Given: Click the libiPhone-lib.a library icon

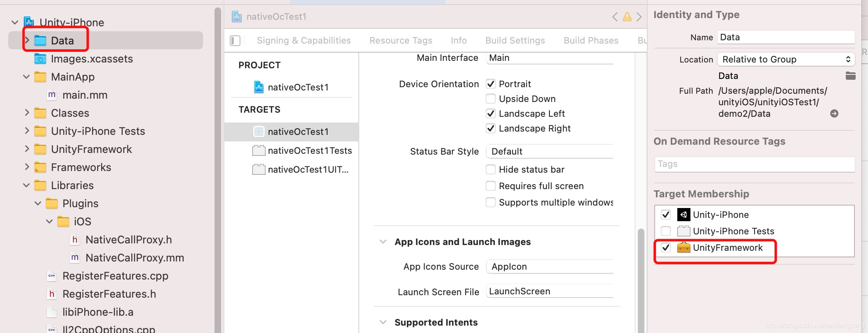Looking at the screenshot, I should pos(52,312).
